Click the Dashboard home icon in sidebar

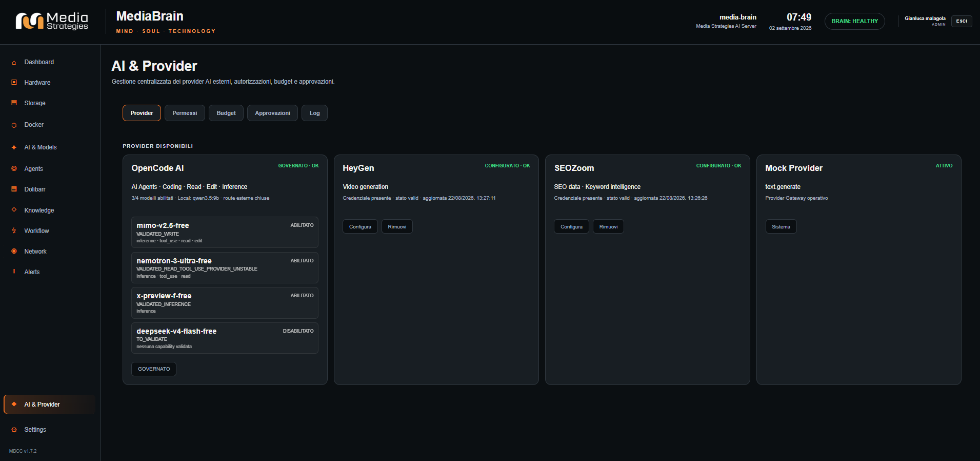(x=14, y=62)
